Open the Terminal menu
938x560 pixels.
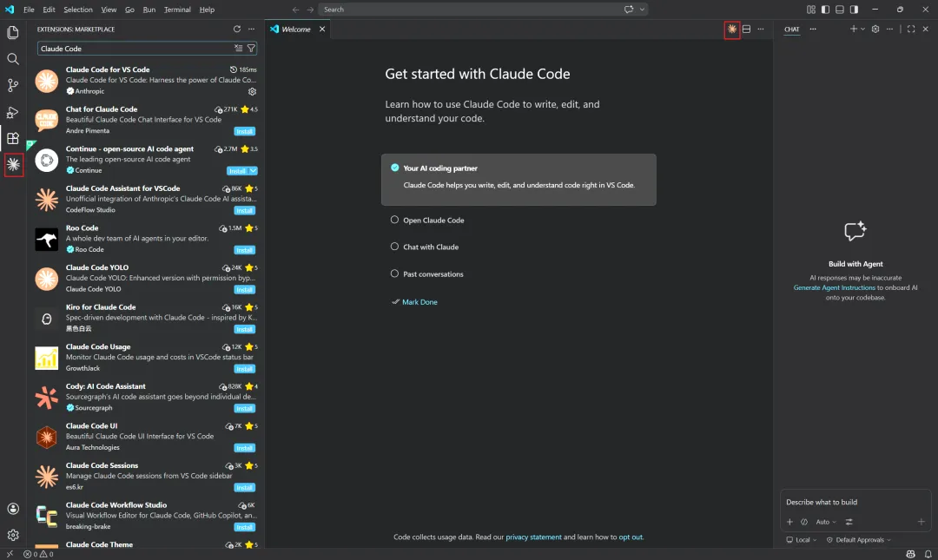pyautogui.click(x=177, y=10)
